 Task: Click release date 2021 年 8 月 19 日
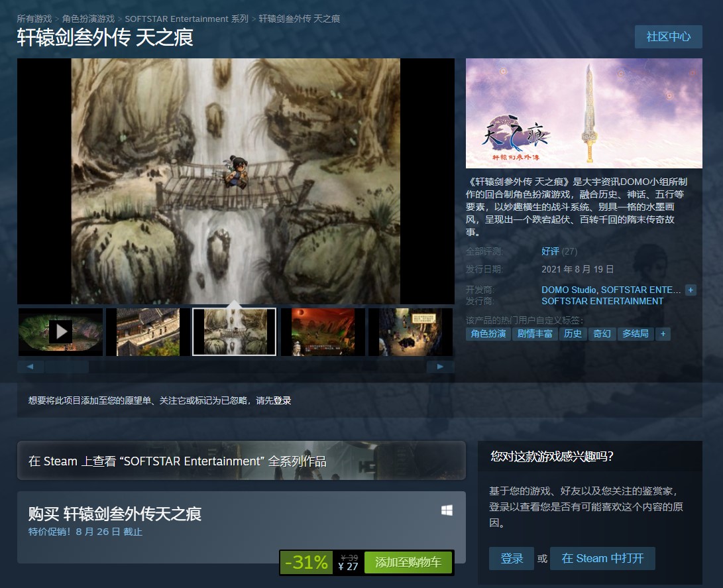tap(577, 269)
